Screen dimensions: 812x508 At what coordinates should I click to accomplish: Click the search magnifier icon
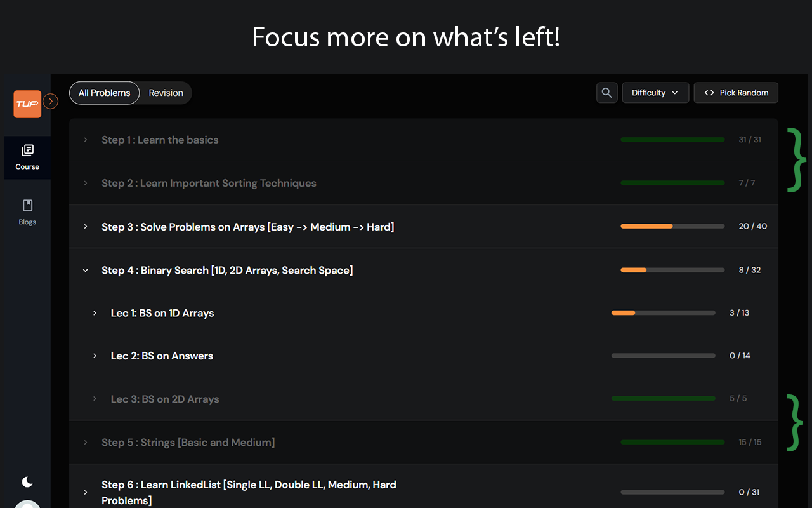click(607, 93)
